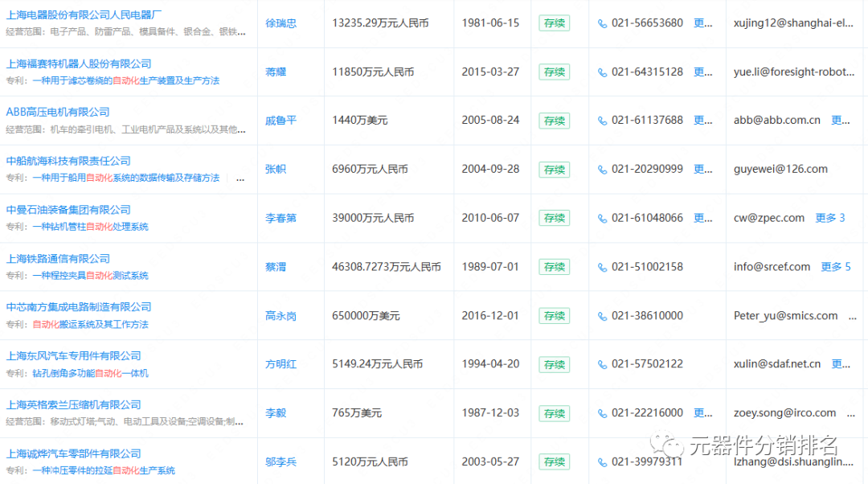This screenshot has width=868, height=484.
Task: Click phone icon beside 021-20290999
Action: (602, 170)
